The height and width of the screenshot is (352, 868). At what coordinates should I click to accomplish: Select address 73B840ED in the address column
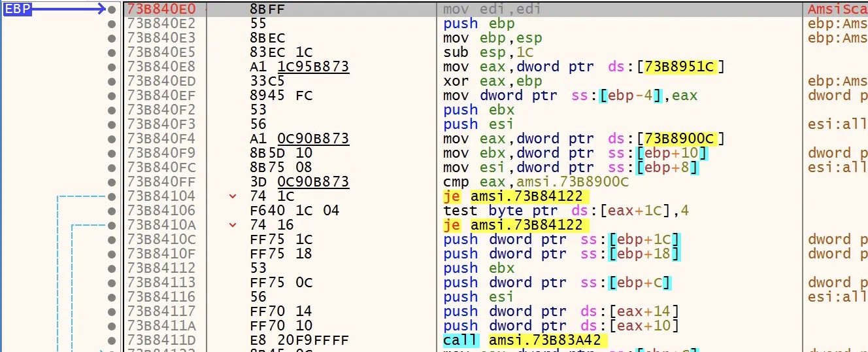click(161, 81)
